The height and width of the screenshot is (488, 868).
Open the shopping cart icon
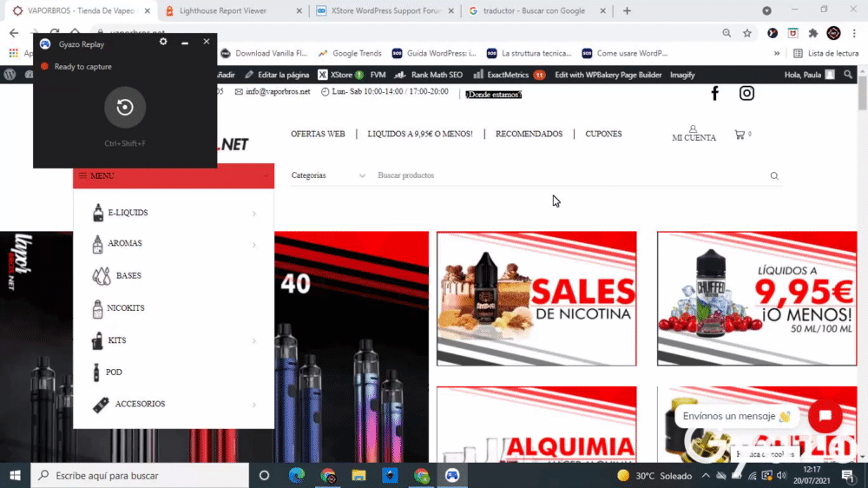pyautogui.click(x=740, y=135)
